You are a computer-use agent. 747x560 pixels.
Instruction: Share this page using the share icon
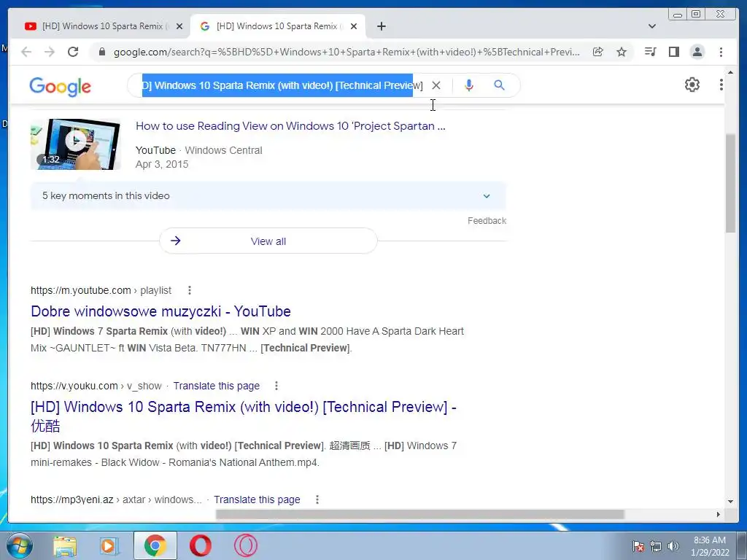[x=598, y=52]
